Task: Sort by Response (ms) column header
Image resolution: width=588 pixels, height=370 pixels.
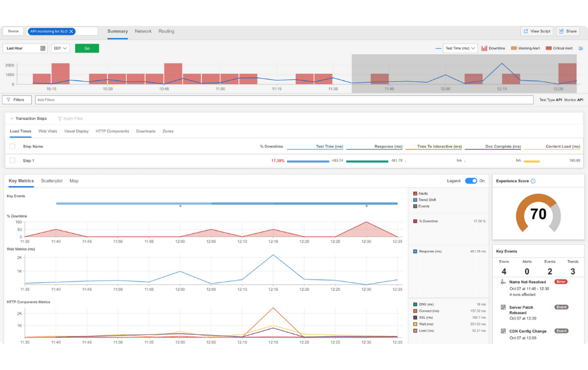Action: coord(388,146)
